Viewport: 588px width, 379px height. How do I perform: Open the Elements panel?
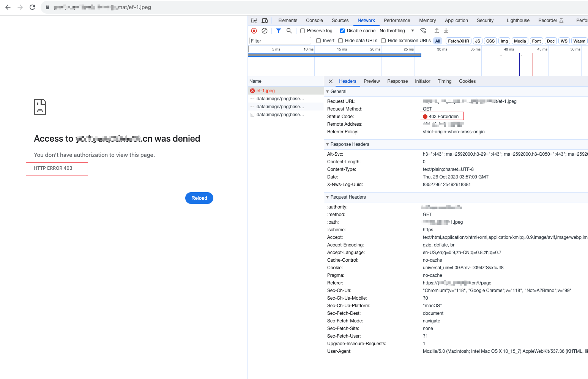[288, 21]
